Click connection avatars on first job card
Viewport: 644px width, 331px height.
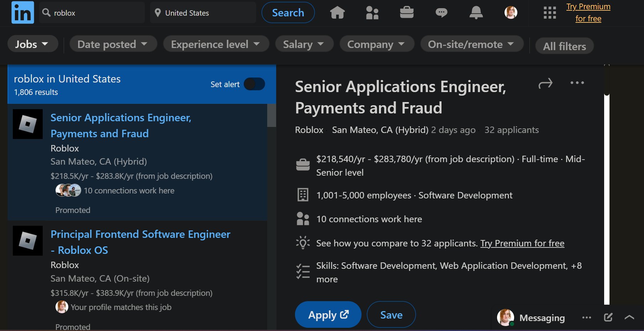click(68, 191)
